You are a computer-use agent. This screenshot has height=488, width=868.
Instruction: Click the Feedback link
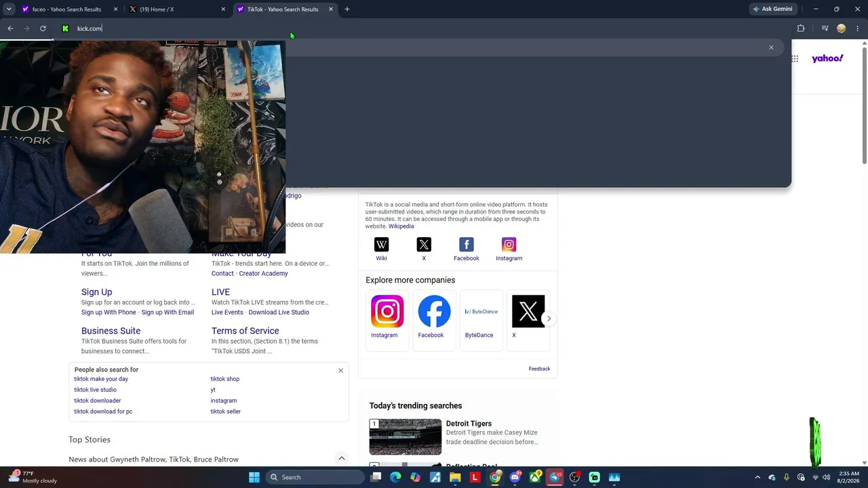(x=539, y=369)
